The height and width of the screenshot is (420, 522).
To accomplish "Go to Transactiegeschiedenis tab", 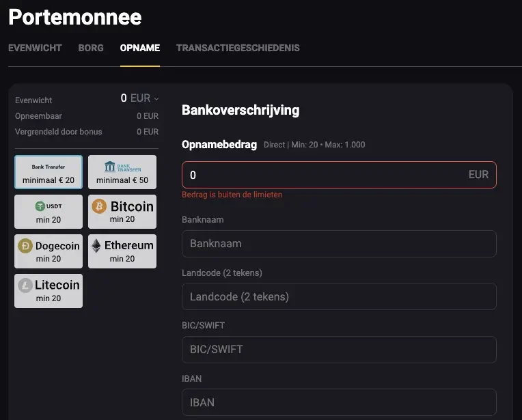I will click(x=238, y=48).
